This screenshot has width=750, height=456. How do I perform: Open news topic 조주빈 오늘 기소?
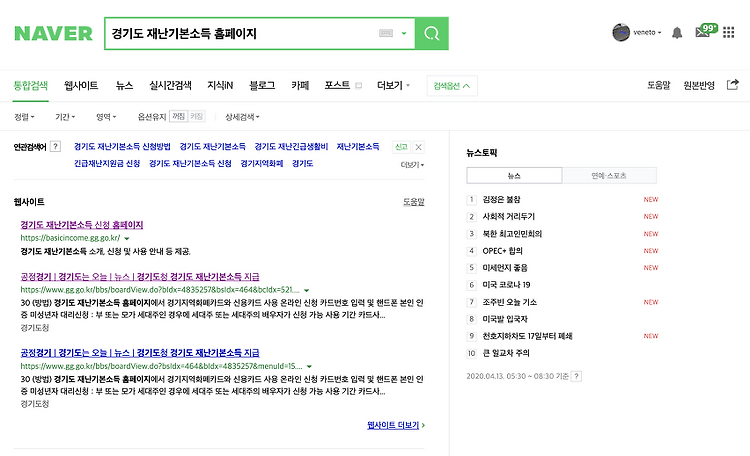pyautogui.click(x=509, y=302)
